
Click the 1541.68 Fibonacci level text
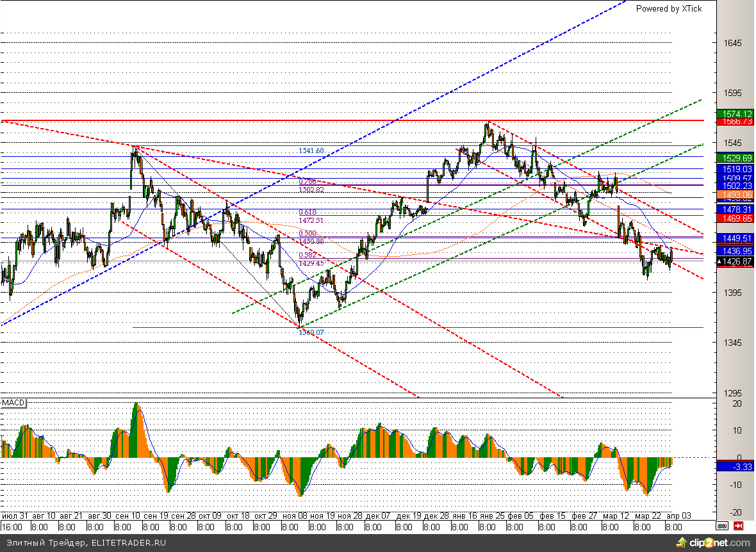click(x=311, y=150)
